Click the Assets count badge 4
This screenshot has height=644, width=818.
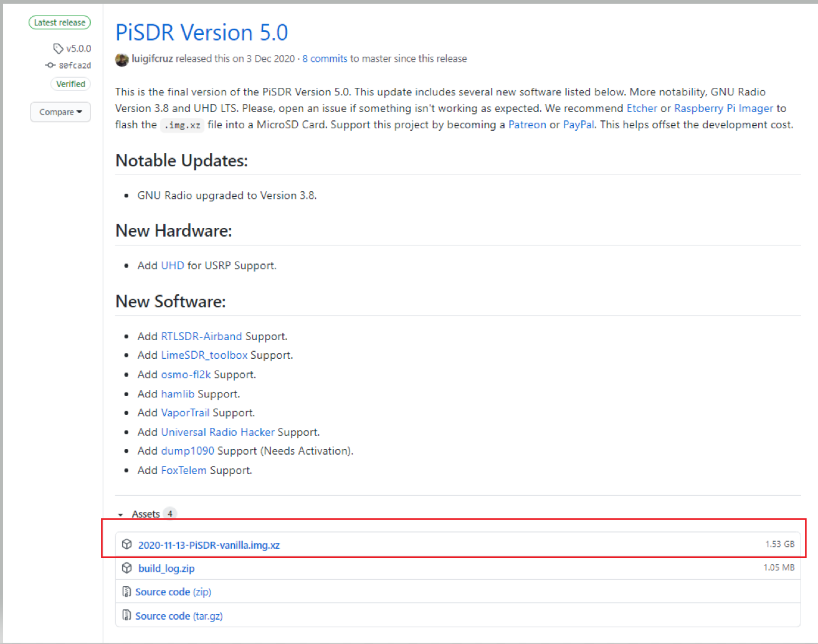tap(170, 514)
